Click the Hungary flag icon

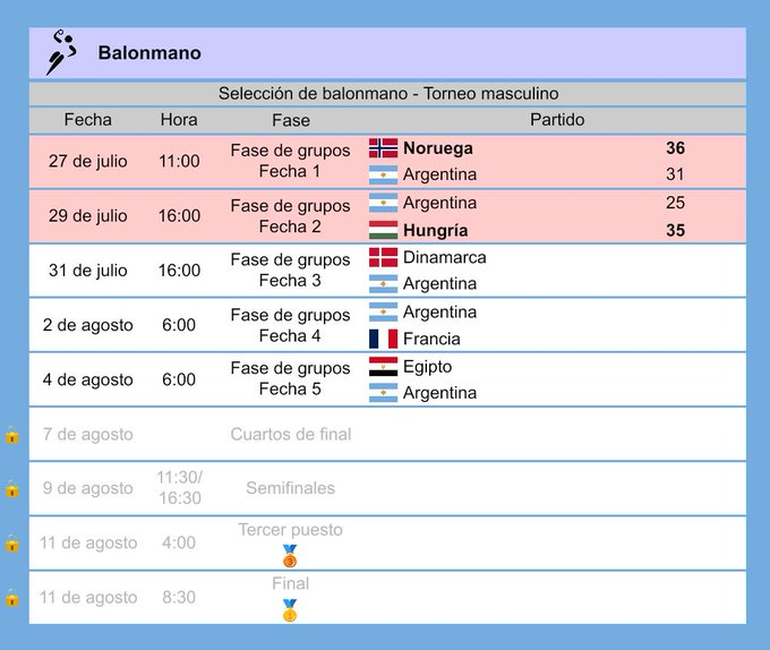coord(383,230)
